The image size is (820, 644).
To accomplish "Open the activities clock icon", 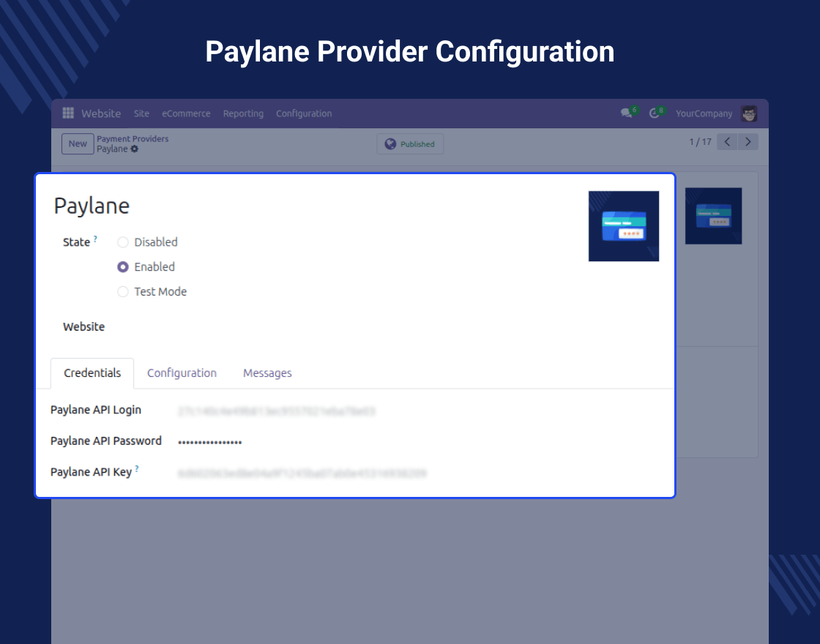I will (x=655, y=113).
